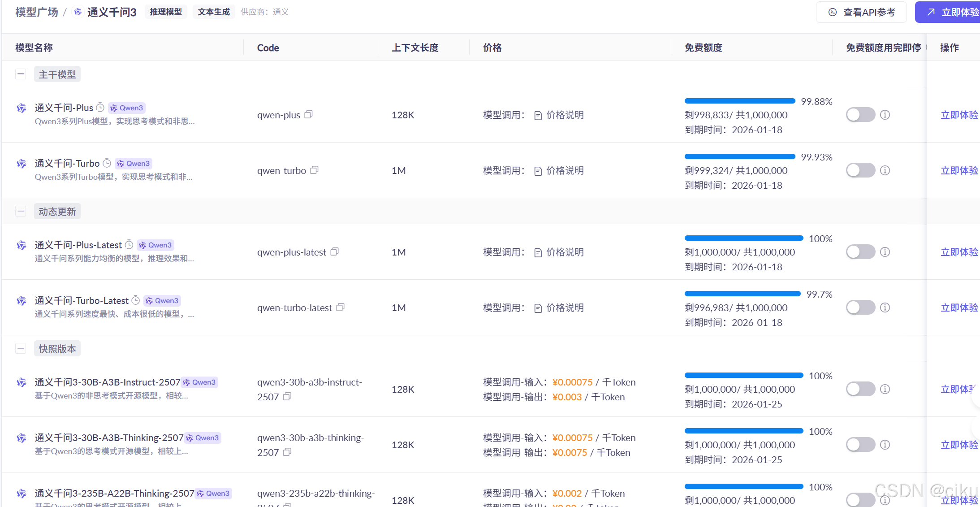
Task: Click the Qwen3 tag beside 通义千问-Turbo-Latest
Action: (162, 301)
